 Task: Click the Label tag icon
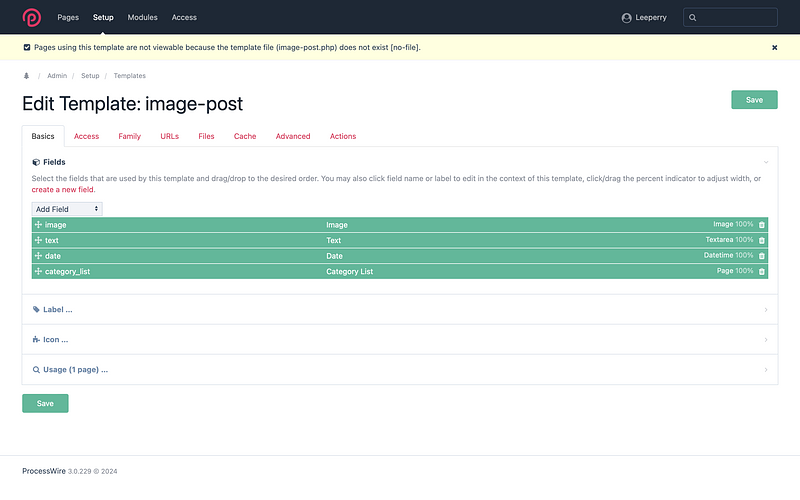(x=36, y=309)
